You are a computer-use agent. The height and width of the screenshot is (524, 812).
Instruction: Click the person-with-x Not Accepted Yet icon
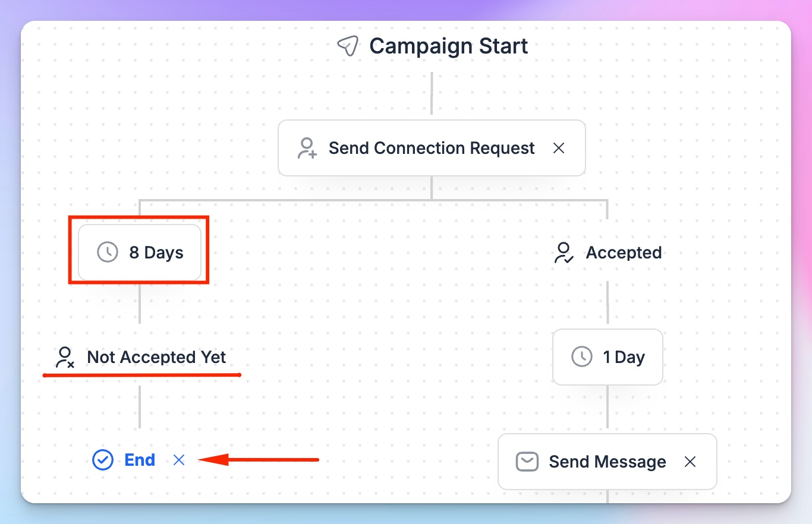tap(65, 358)
